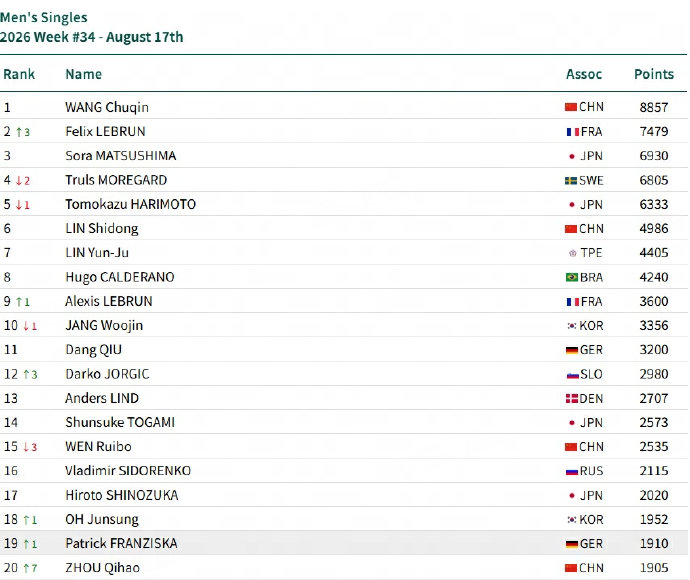Image resolution: width=690 pixels, height=580 pixels.
Task: Sort by the Points column header
Action: [654, 74]
